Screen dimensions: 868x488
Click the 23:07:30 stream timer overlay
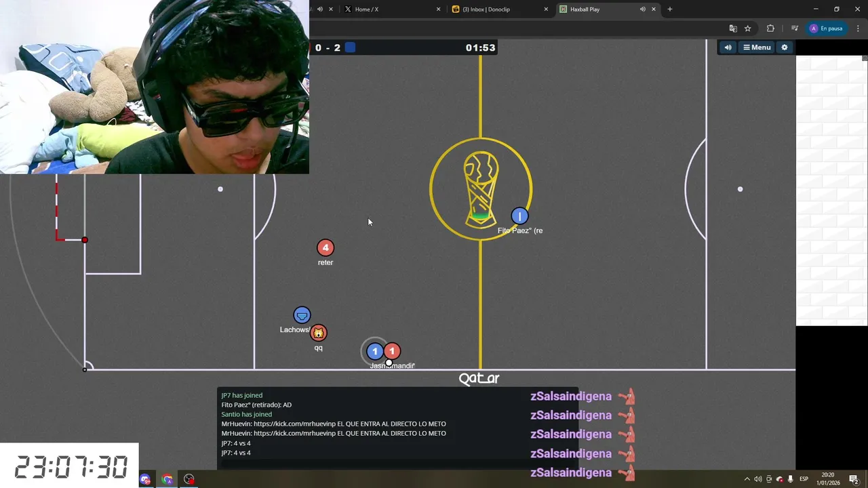pos(70,467)
